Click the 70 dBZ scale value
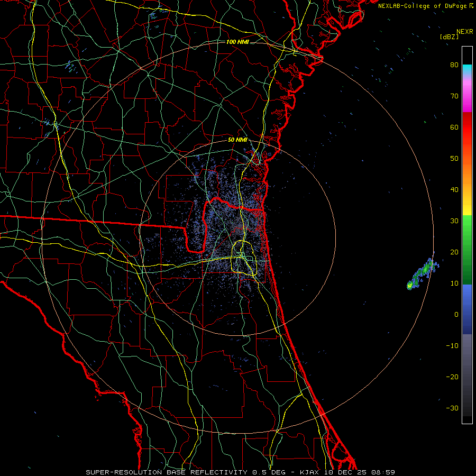 tap(454, 96)
